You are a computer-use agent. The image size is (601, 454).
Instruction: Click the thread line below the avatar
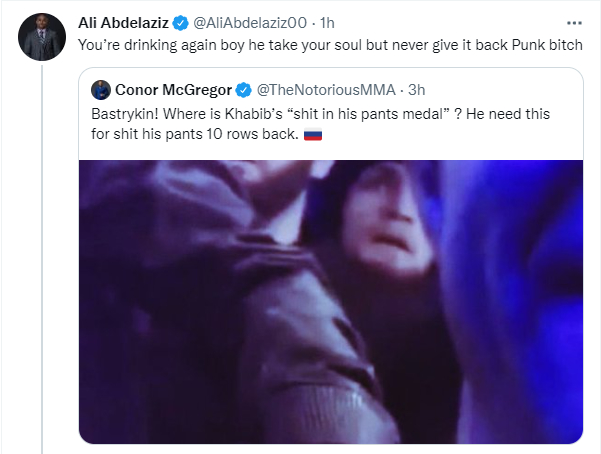(40, 250)
